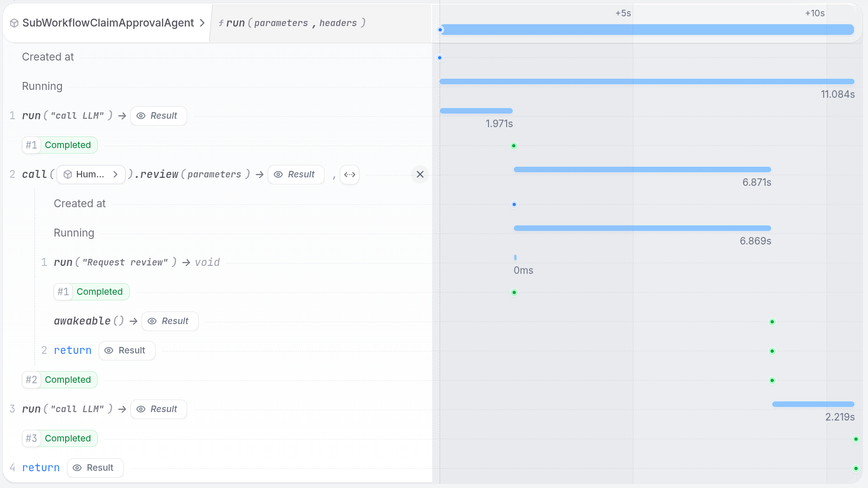Open Result of final return step 4

pyautogui.click(x=95, y=468)
